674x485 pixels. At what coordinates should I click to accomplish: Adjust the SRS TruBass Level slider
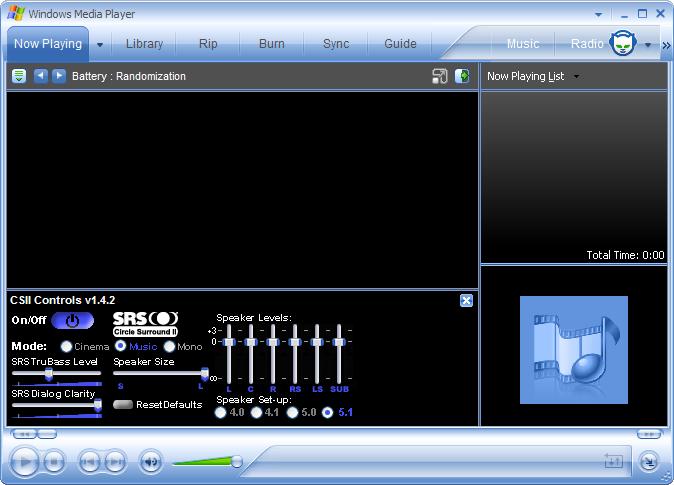pos(49,374)
